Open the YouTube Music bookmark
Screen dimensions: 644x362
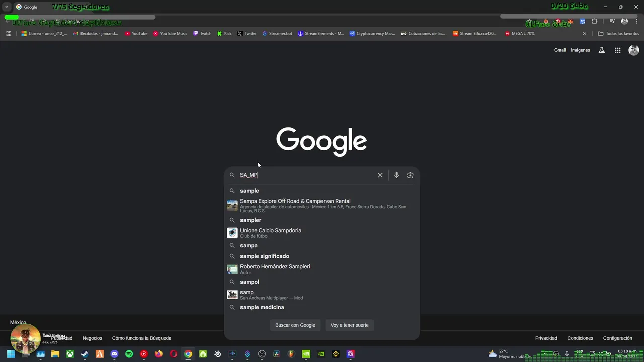coord(171,34)
